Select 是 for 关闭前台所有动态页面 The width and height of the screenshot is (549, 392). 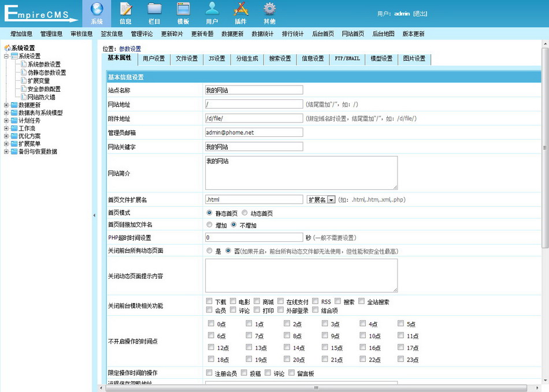(x=209, y=251)
